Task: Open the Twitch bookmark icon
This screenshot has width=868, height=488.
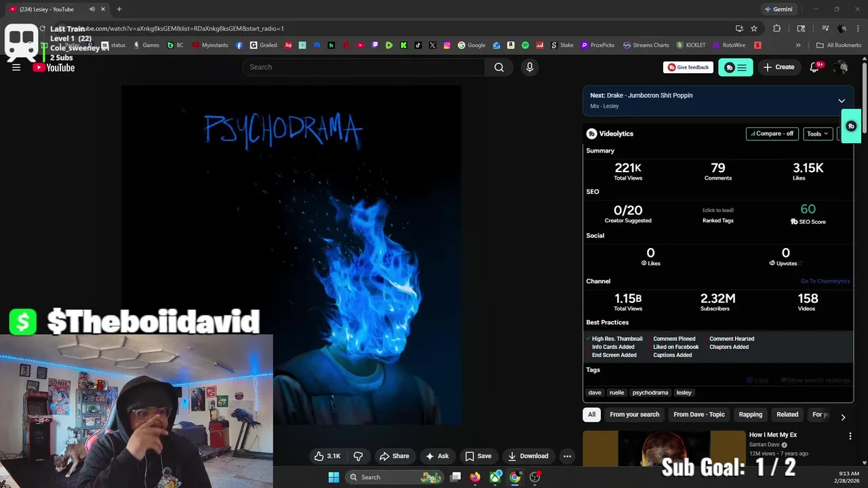Action: coord(375,45)
